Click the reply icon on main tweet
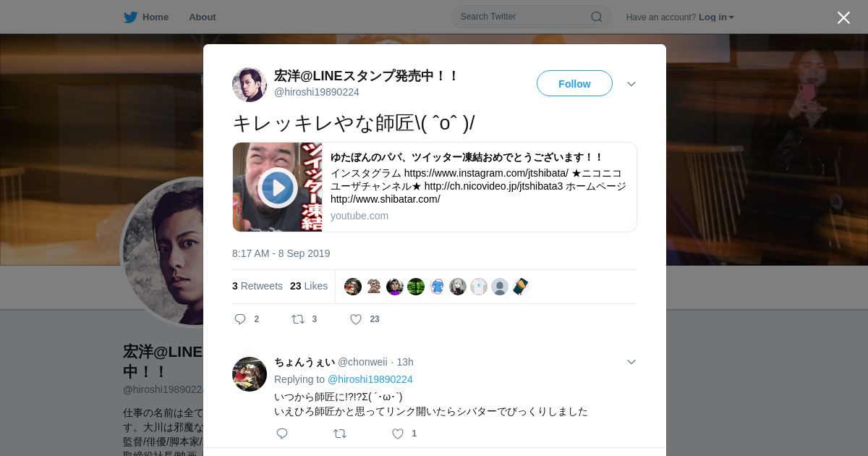Screen dimensions: 868x456 (240, 319)
